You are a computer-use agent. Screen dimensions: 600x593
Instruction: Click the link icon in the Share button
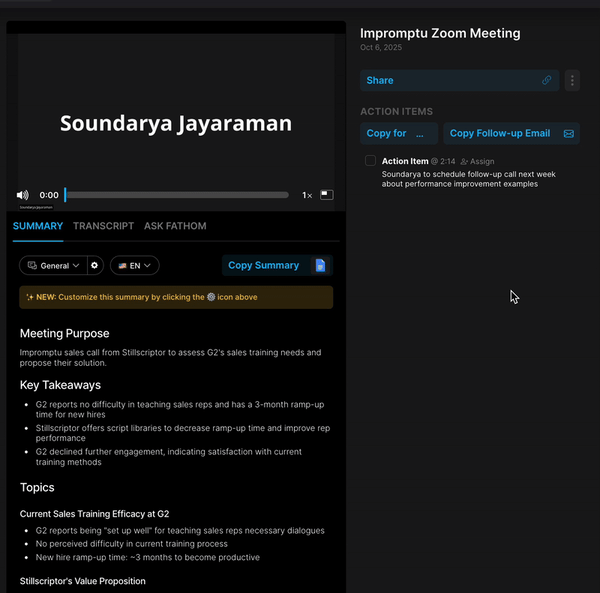click(x=547, y=80)
